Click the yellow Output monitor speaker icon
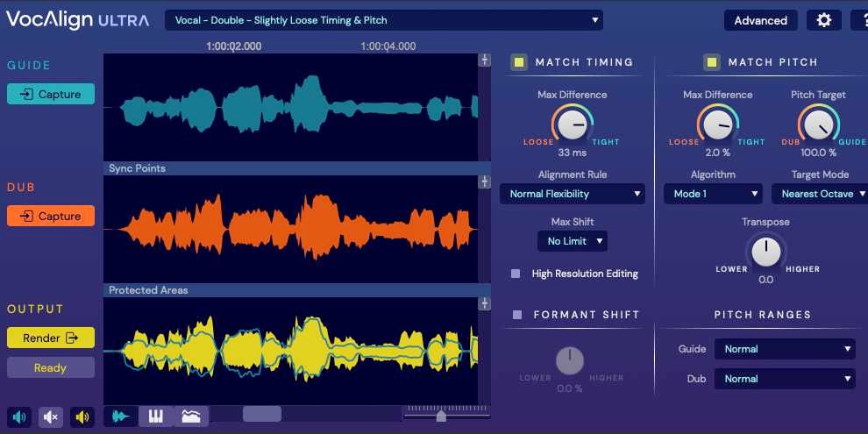The height and width of the screenshot is (434, 868). click(82, 417)
